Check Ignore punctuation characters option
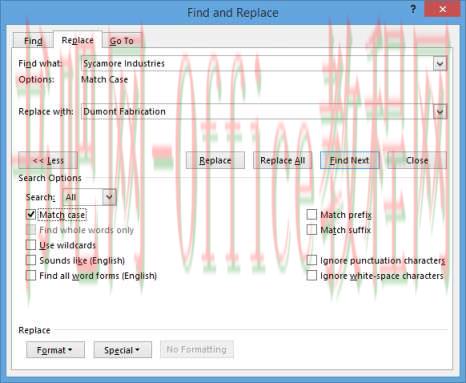466x383 pixels. [x=311, y=260]
